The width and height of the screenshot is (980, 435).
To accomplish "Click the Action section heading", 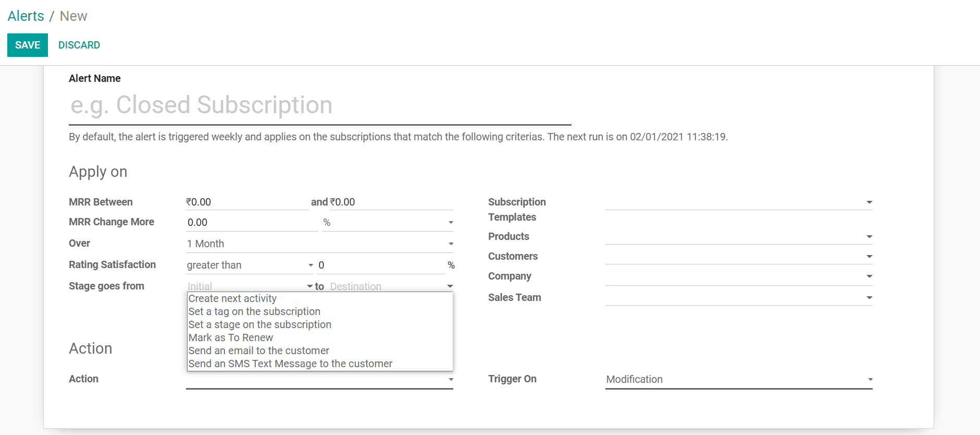I will click(91, 348).
